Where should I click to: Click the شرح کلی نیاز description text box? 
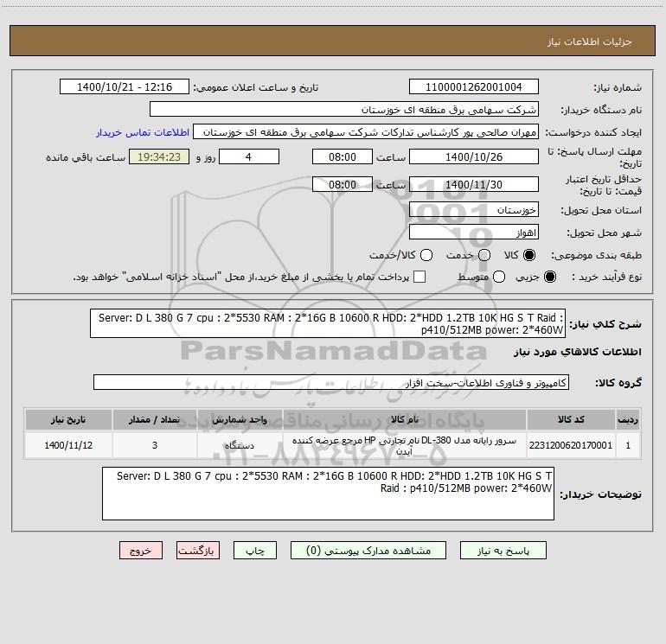(330, 323)
